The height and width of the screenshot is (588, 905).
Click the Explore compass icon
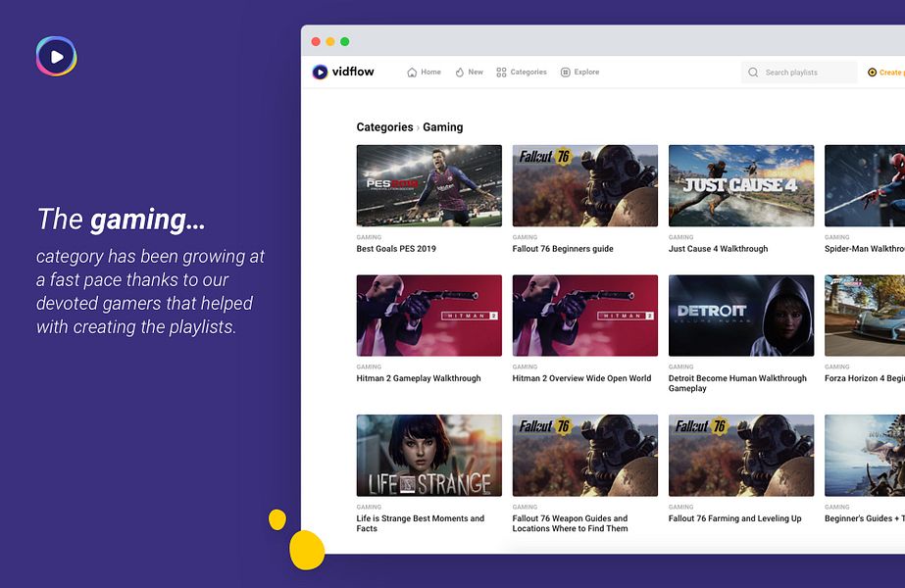click(x=566, y=73)
